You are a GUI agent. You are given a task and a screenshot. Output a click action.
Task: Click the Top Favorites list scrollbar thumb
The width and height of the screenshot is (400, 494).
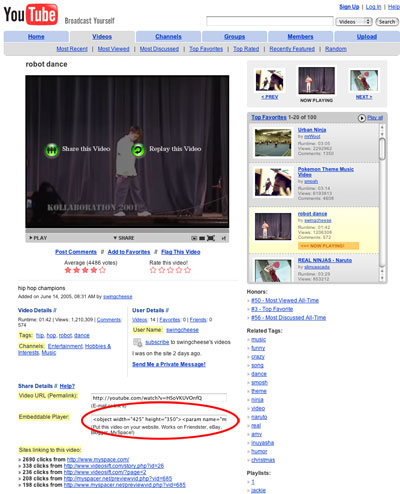[x=382, y=149]
